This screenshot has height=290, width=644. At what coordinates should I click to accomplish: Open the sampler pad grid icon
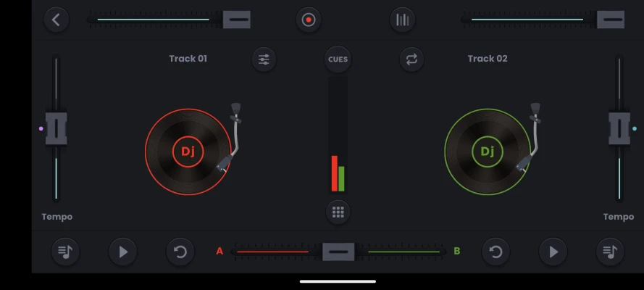338,212
